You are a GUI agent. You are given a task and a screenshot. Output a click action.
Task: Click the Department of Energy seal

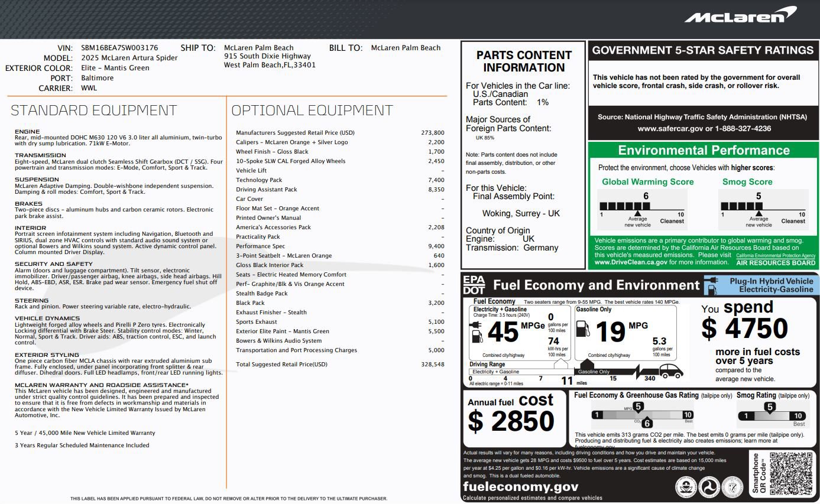click(731, 486)
